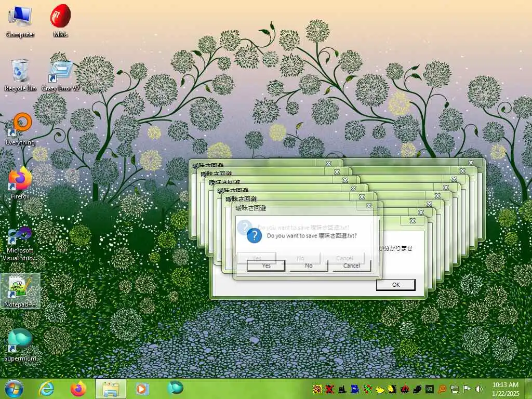Click OK in the message box behind
The width and height of the screenshot is (532, 399).
tap(395, 285)
